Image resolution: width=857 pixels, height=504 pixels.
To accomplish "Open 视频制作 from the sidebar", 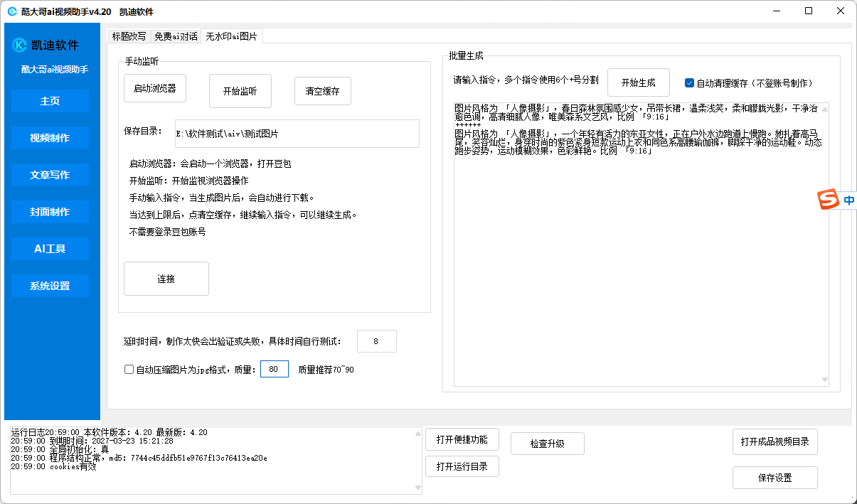I will 50,138.
